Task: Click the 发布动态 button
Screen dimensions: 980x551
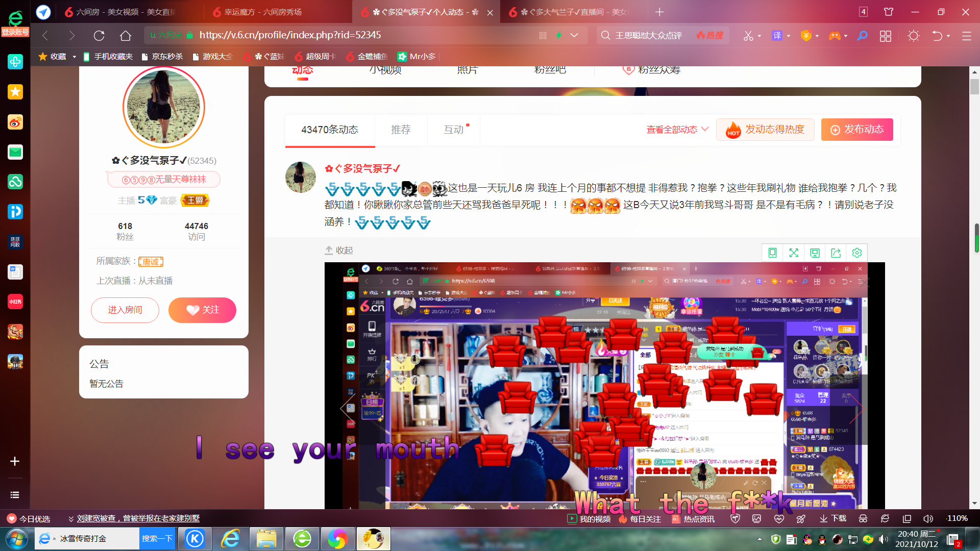Action: [x=857, y=130]
